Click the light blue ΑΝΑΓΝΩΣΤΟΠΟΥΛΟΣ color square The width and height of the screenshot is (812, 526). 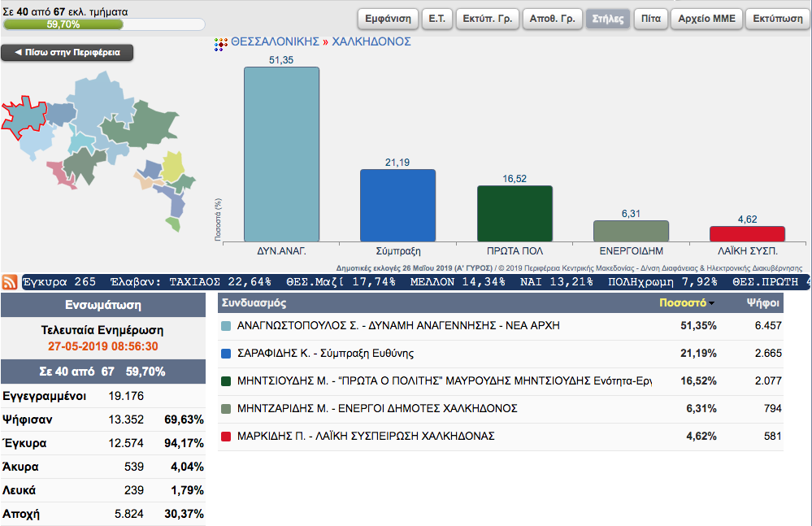(228, 326)
